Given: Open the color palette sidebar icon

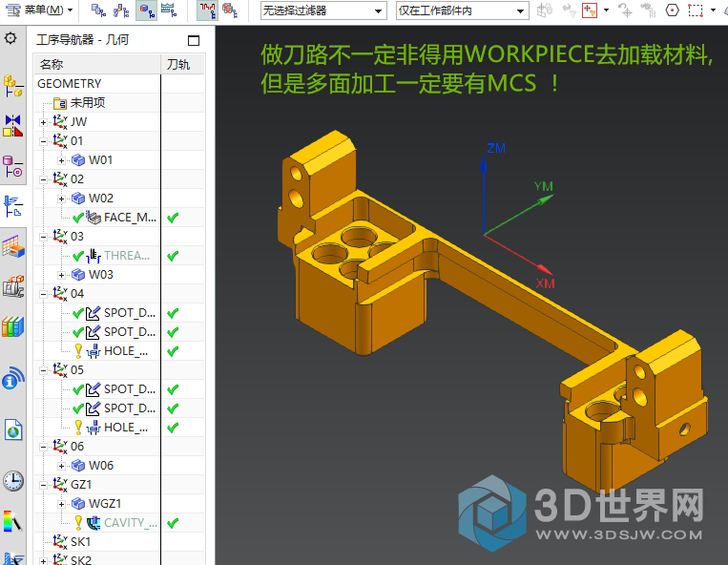Looking at the screenshot, I should (13, 521).
